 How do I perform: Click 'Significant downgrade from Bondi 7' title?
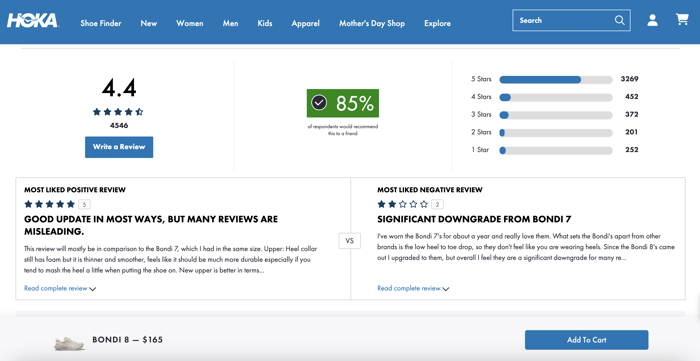pos(474,219)
